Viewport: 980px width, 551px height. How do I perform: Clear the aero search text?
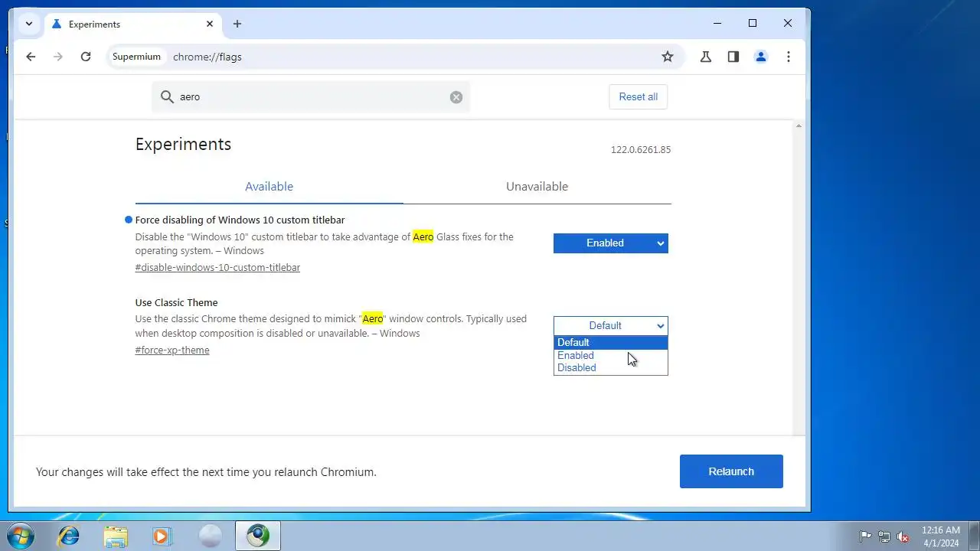456,97
